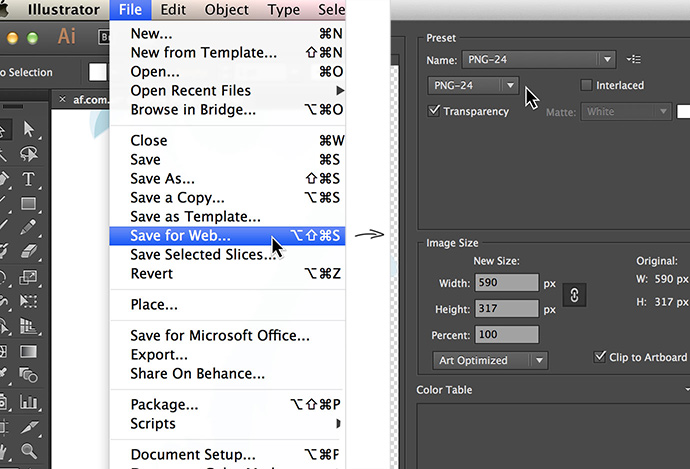The width and height of the screenshot is (690, 469).
Task: Open the Preset Name dropdown
Action: [538, 59]
